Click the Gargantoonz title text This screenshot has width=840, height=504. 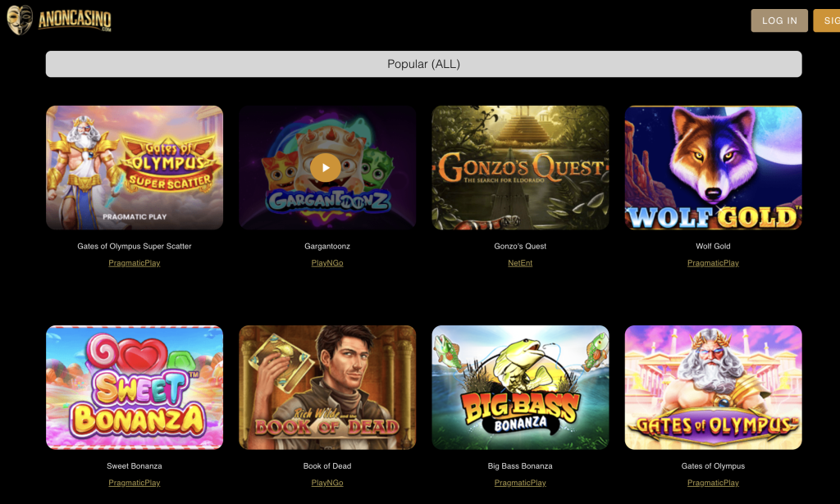click(x=327, y=246)
